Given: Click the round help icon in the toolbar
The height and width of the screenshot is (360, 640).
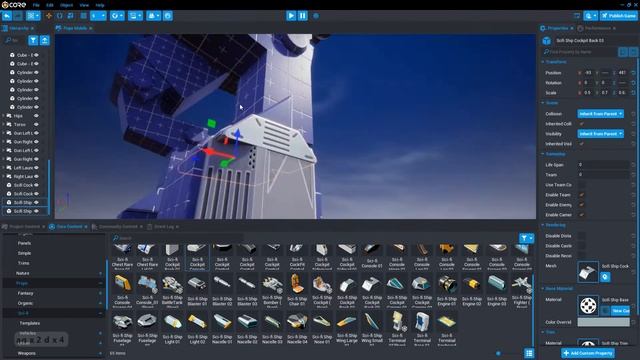Looking at the screenshot, I should [168, 16].
